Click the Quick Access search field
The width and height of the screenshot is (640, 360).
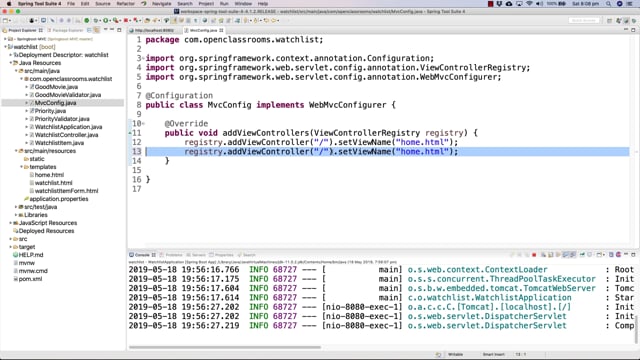(584, 20)
